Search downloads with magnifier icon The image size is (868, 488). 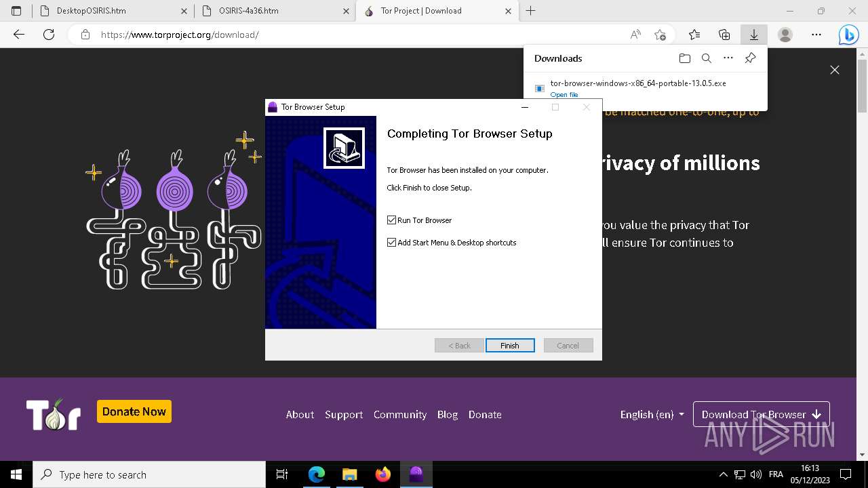point(707,58)
